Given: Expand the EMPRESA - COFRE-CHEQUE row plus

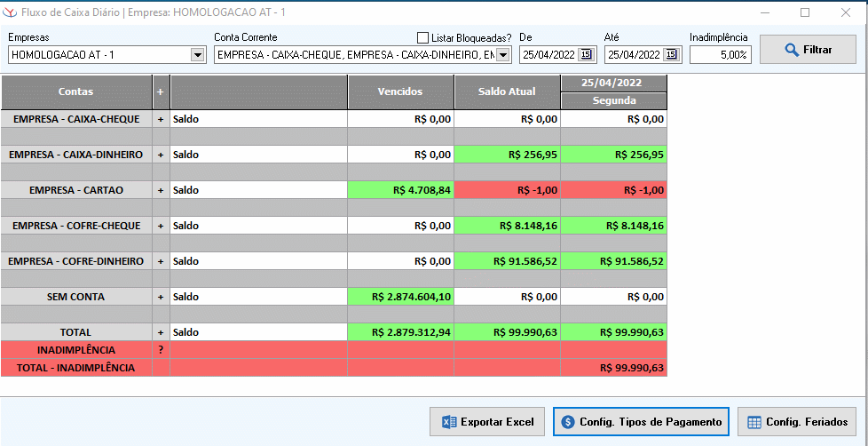Looking at the screenshot, I should pos(162,226).
